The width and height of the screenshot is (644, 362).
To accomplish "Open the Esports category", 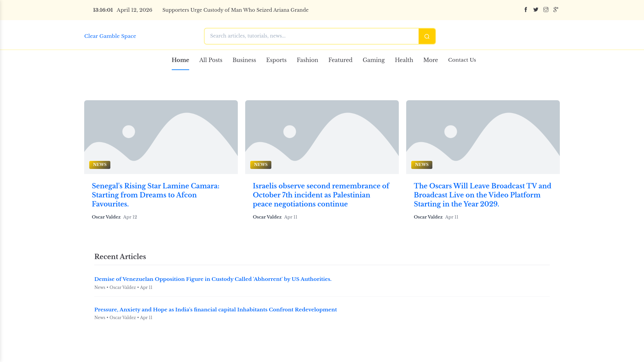I will [276, 60].
